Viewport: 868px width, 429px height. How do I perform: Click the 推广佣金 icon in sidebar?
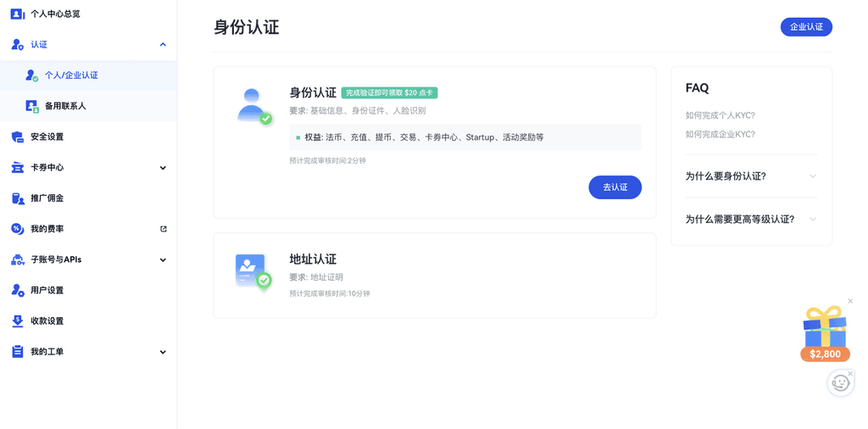(17, 198)
